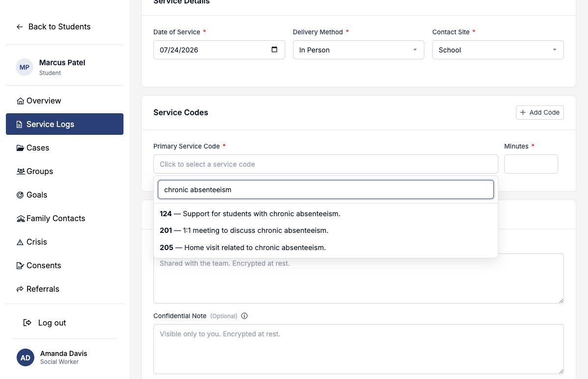Click the Add Code button
Image resolution: width=588 pixels, height=379 pixels.
click(540, 112)
